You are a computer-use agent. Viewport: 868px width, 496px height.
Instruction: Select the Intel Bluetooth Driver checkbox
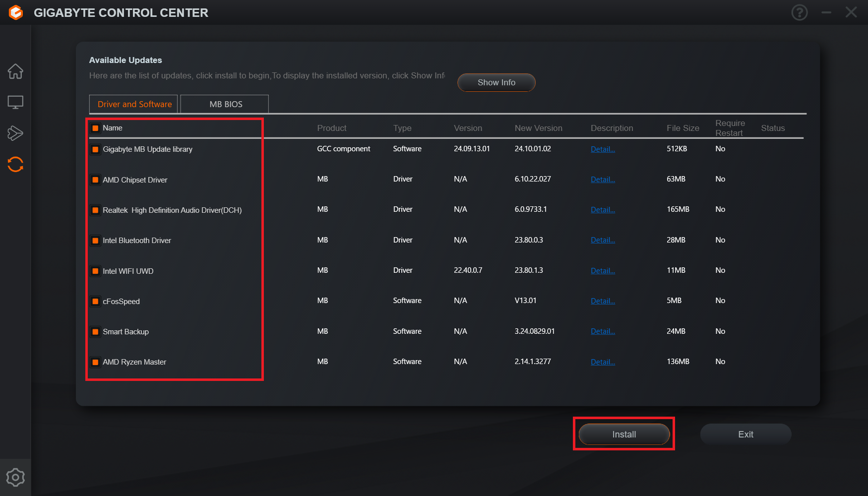95,241
